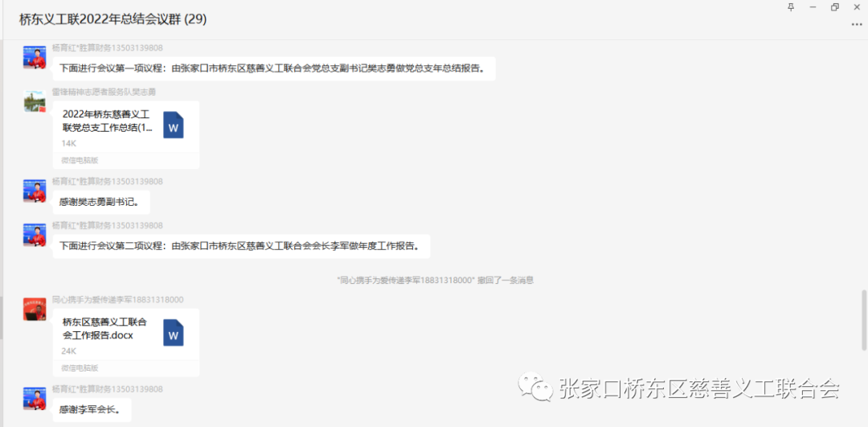Image resolution: width=868 pixels, height=427 pixels.
Task: Restore the chat window size
Action: (835, 7)
